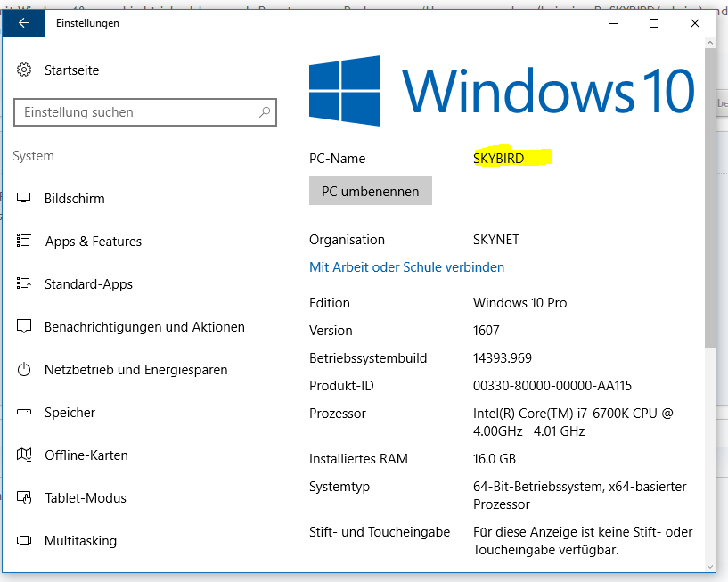Viewport: 728px width, 582px height.
Task: Click the magnifier icon in search box
Action: (265, 112)
